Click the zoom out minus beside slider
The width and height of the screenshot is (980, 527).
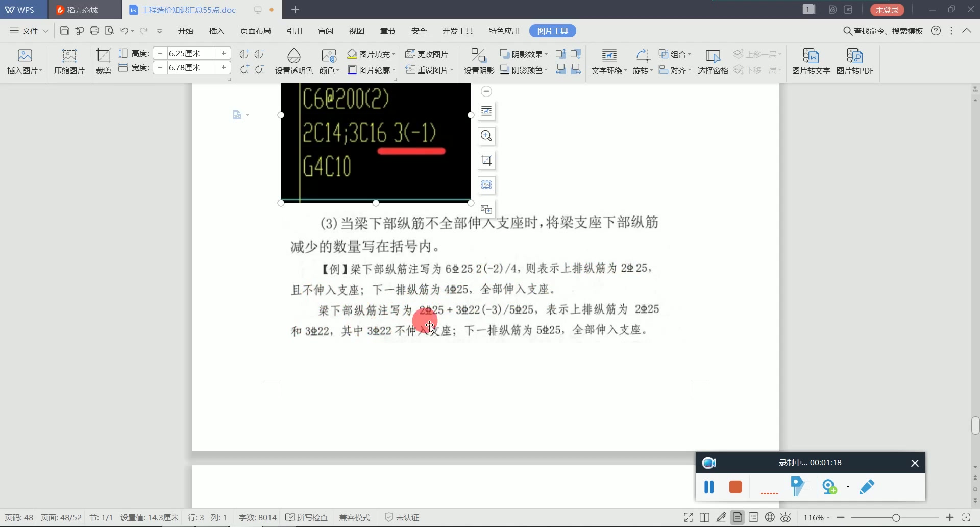point(841,517)
